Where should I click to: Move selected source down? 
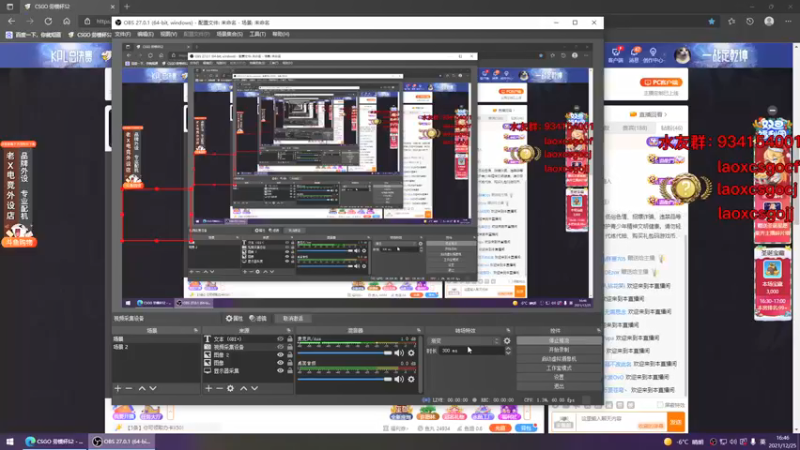(255, 389)
